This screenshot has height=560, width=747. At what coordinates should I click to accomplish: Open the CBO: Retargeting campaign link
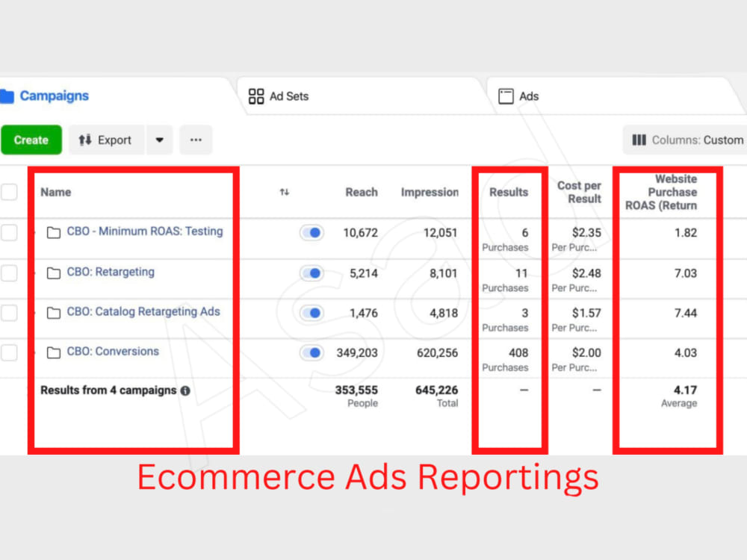pos(111,272)
